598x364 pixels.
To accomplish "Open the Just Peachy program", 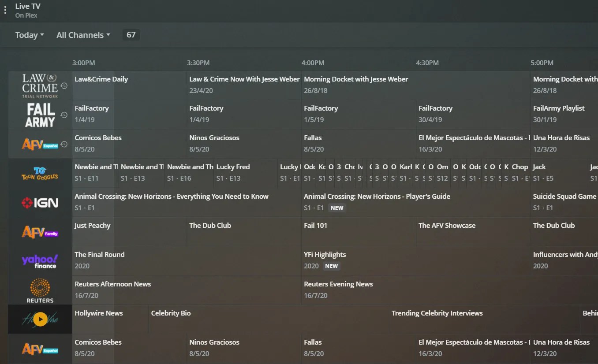I will click(130, 231).
